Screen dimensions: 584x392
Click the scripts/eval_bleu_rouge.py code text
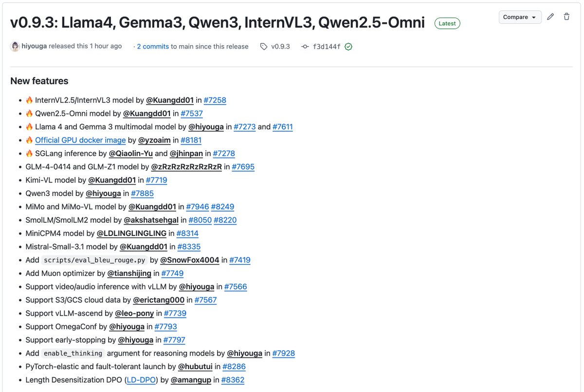point(94,260)
